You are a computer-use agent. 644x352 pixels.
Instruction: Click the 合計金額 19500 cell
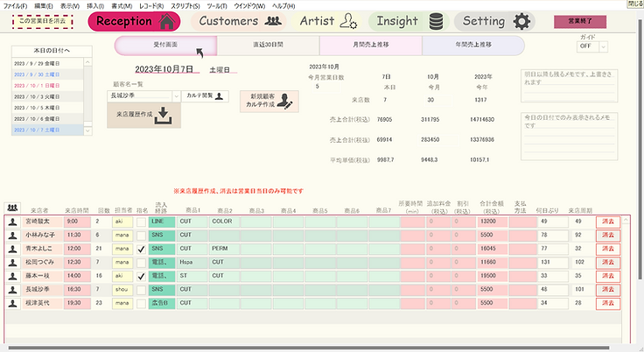click(492, 277)
